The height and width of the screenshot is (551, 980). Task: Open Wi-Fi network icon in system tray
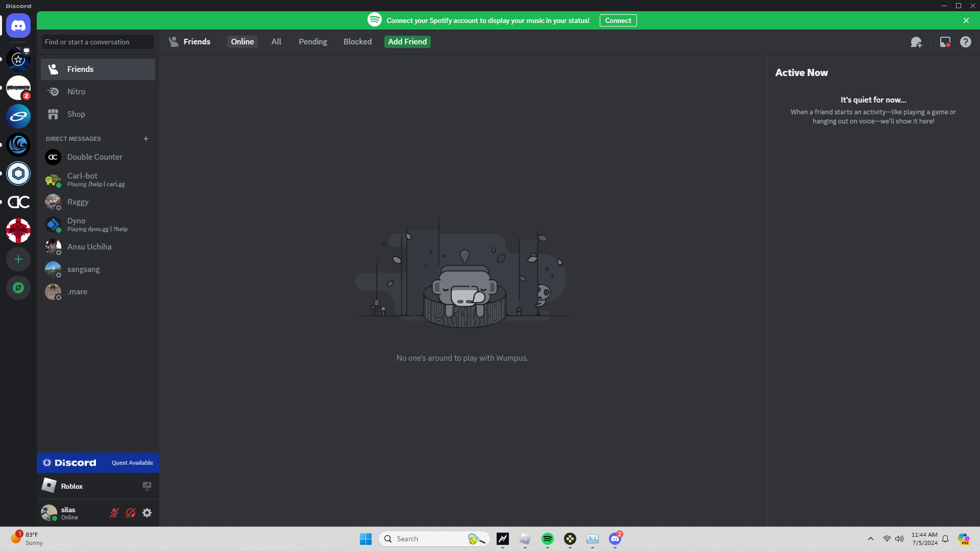[887, 539]
